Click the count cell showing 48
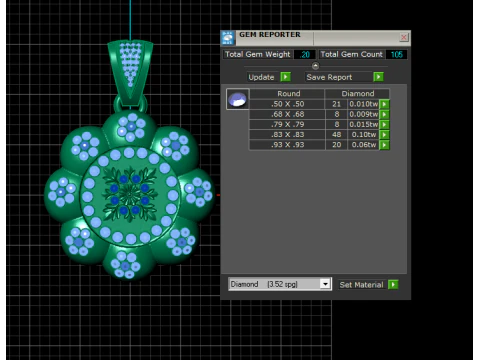Screen dimensions: 480x360 (x=336, y=135)
